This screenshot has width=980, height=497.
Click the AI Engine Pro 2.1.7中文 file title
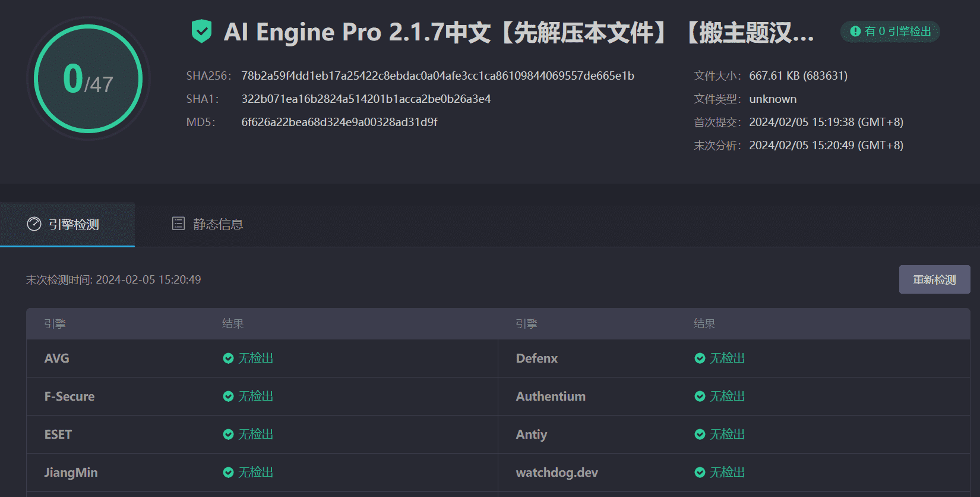[519, 32]
